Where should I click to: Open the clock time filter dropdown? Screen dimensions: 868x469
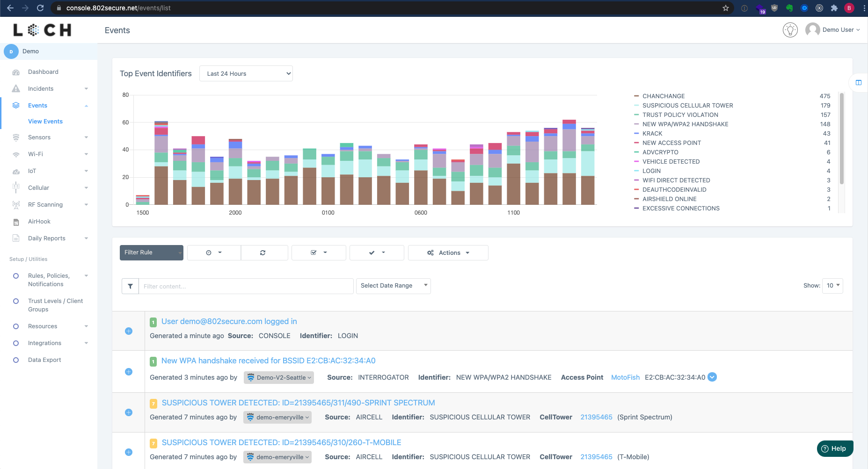214,253
